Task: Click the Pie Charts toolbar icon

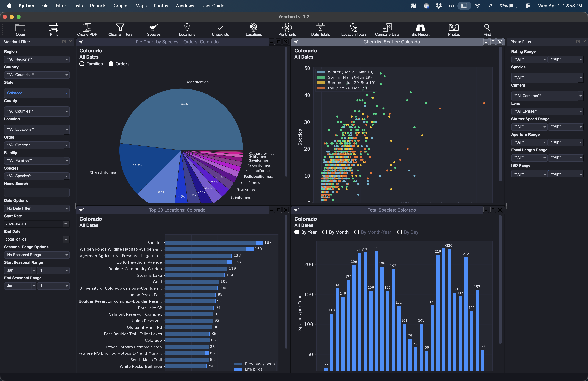Action: click(x=287, y=28)
